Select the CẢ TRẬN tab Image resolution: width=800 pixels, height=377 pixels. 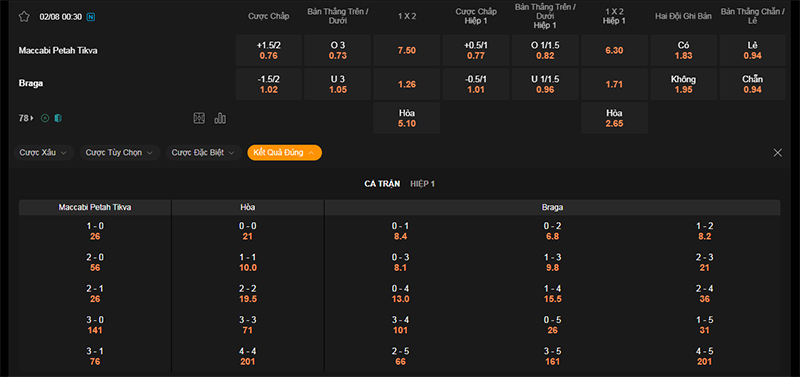(x=382, y=184)
